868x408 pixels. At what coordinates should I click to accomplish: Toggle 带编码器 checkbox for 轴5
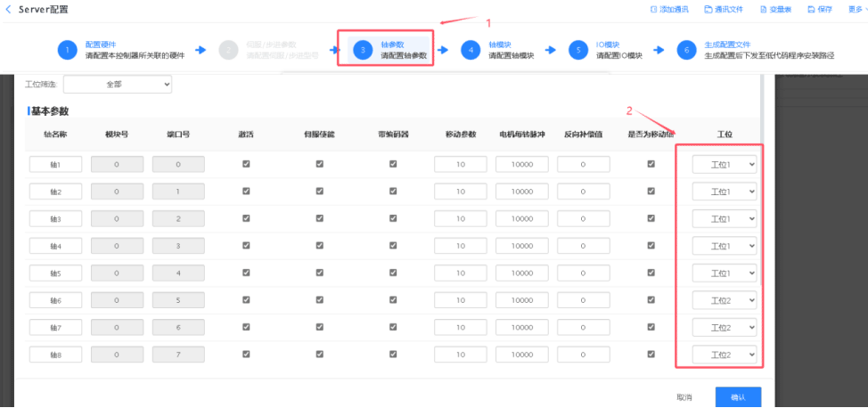tap(393, 273)
